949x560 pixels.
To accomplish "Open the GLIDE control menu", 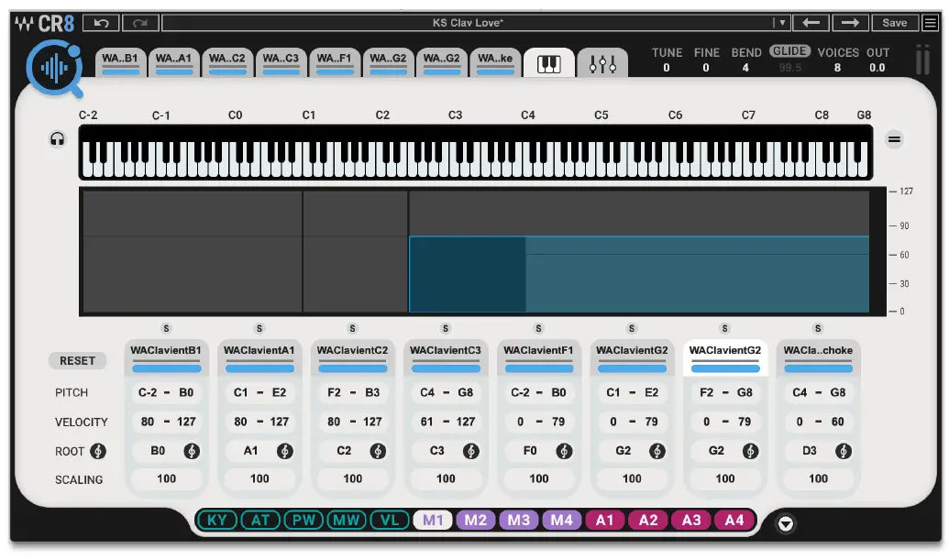I will pyautogui.click(x=789, y=50).
